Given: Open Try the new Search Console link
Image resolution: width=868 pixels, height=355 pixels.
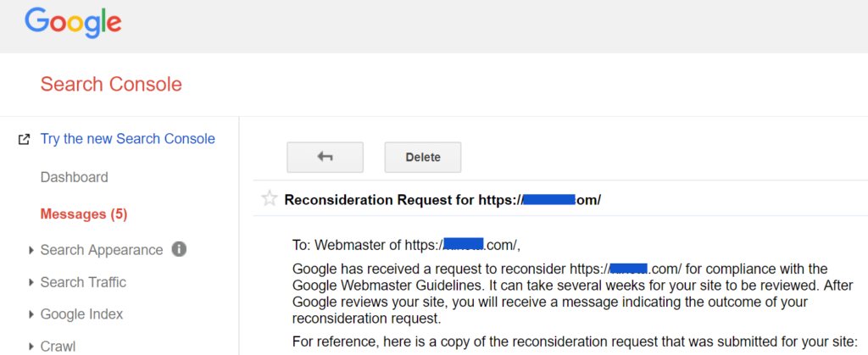Looking at the screenshot, I should (x=128, y=139).
